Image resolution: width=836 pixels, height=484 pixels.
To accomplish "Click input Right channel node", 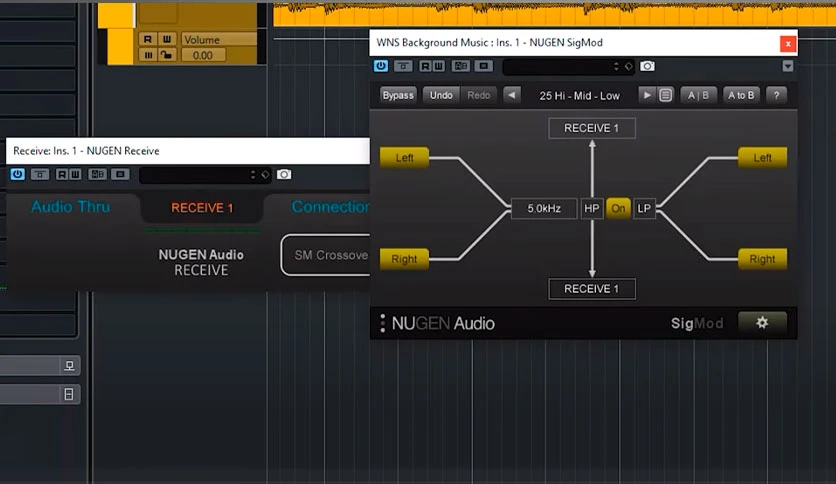I will coord(404,259).
